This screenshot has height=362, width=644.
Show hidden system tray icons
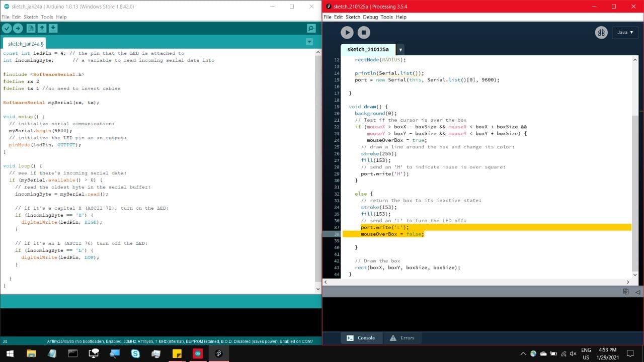point(523,353)
